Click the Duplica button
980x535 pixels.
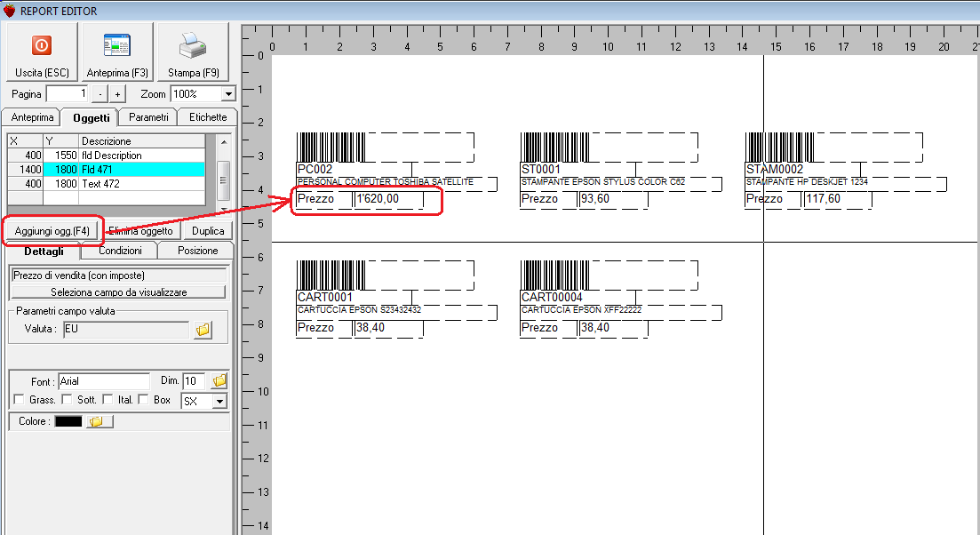[x=208, y=231]
